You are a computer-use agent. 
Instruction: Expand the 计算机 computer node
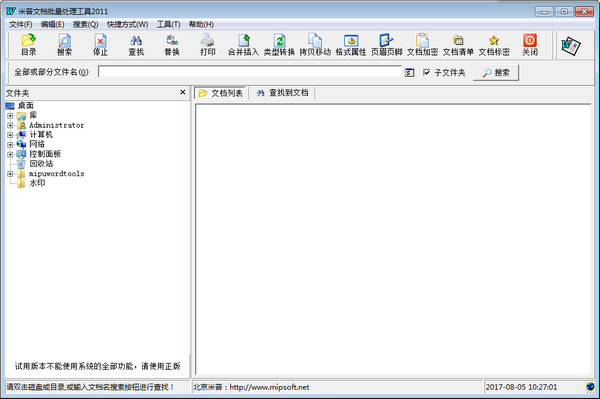pos(10,135)
